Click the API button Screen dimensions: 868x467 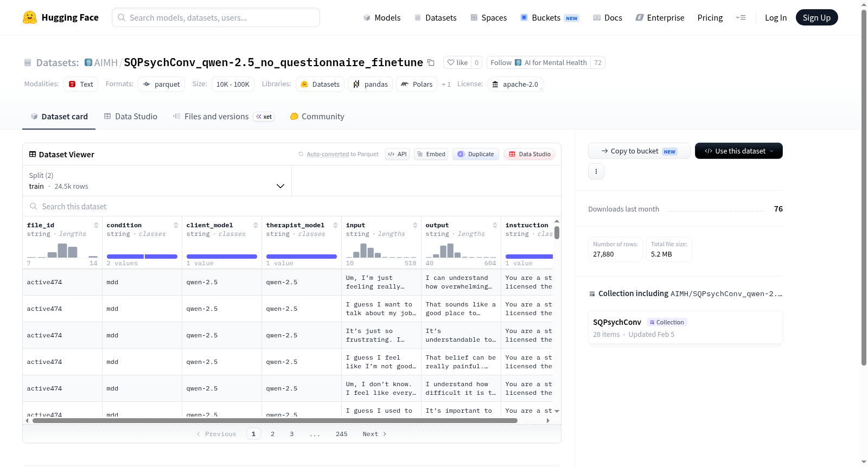[397, 154]
